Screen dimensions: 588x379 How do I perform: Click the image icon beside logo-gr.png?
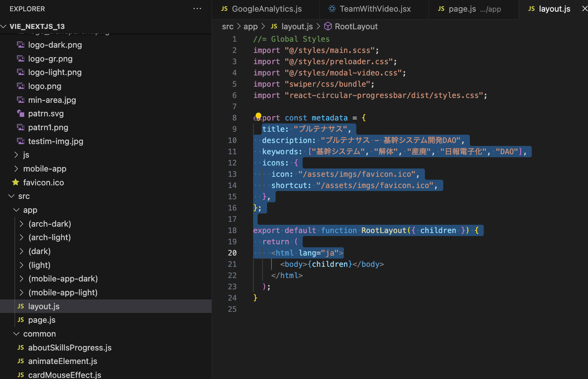pyautogui.click(x=21, y=58)
